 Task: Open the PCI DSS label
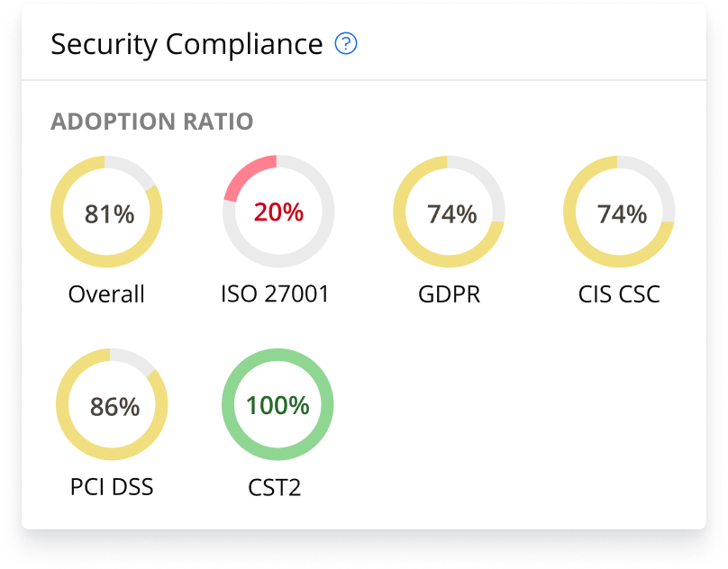coord(112,488)
